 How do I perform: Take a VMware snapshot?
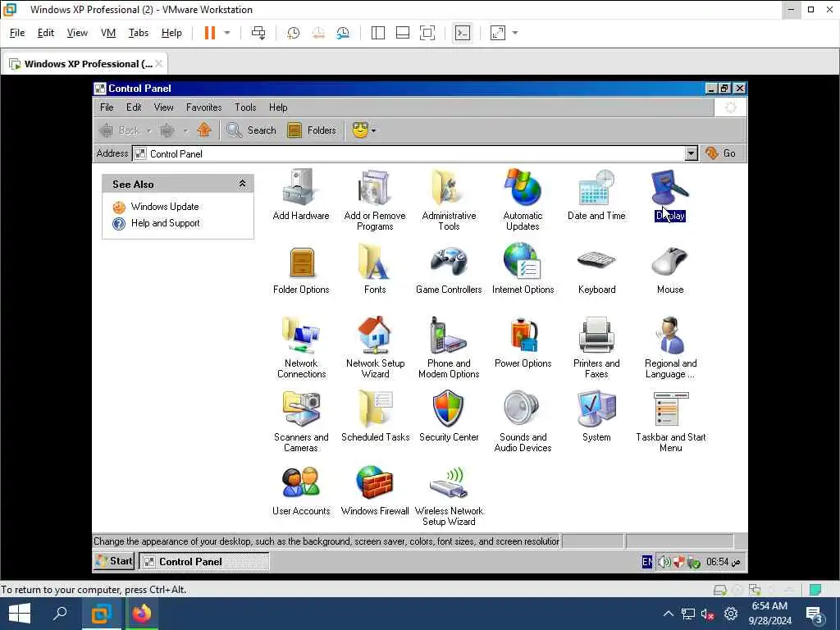click(293, 33)
